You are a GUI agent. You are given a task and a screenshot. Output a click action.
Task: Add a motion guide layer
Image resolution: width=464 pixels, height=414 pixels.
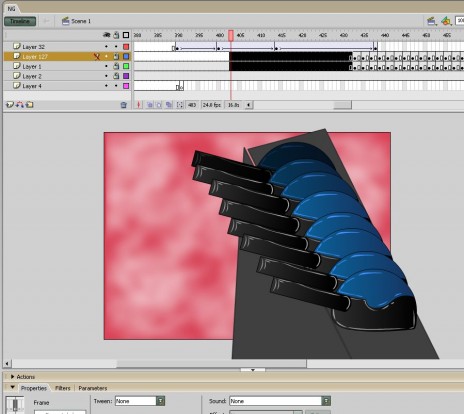(x=20, y=105)
